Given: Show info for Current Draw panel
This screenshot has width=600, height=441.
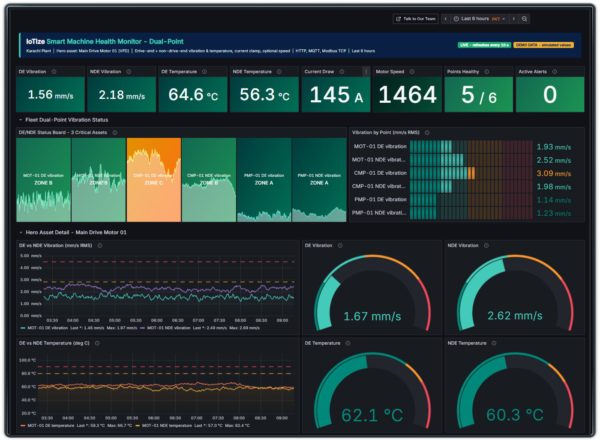Looking at the screenshot, I should 341,72.
